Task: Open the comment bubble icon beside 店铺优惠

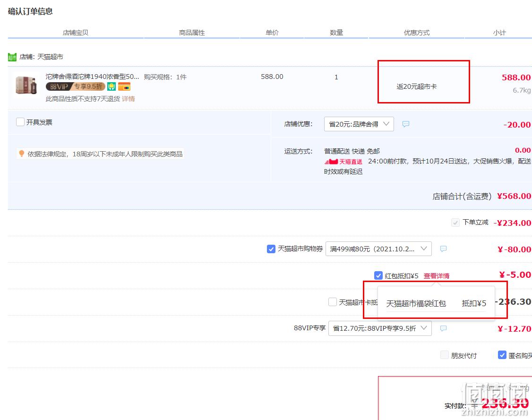Action: (x=406, y=124)
